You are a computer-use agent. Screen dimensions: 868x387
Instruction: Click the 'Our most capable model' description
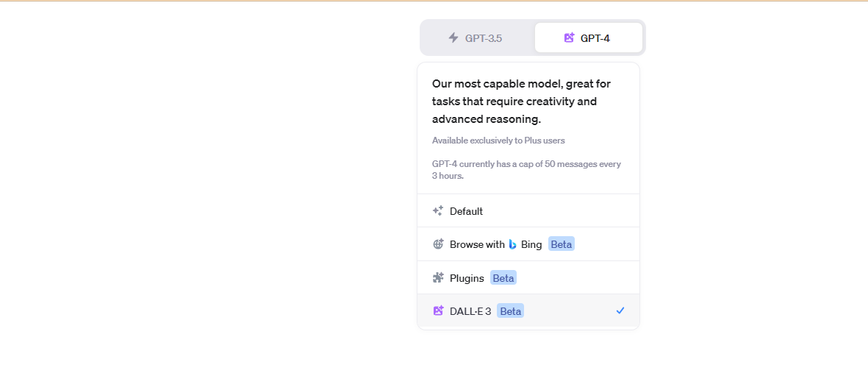click(521, 102)
